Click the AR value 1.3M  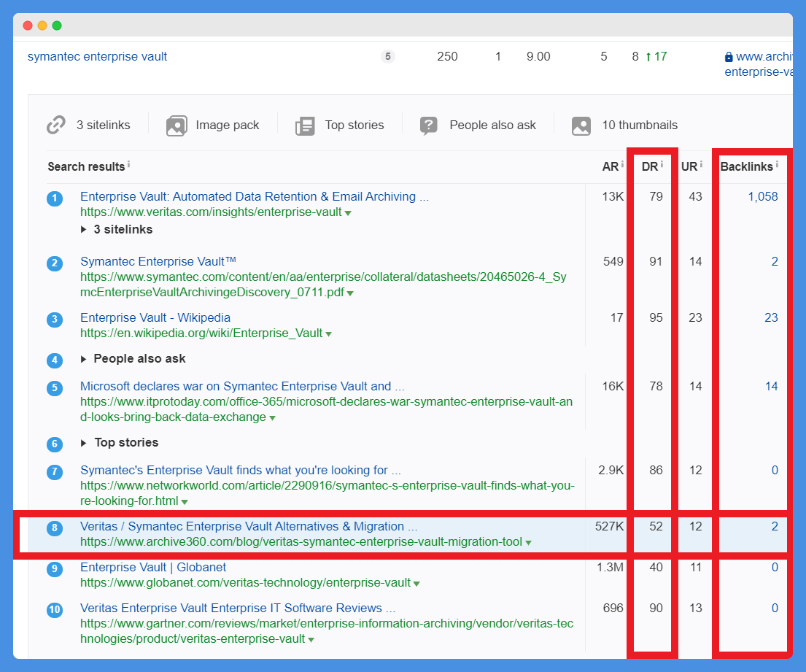[611, 567]
